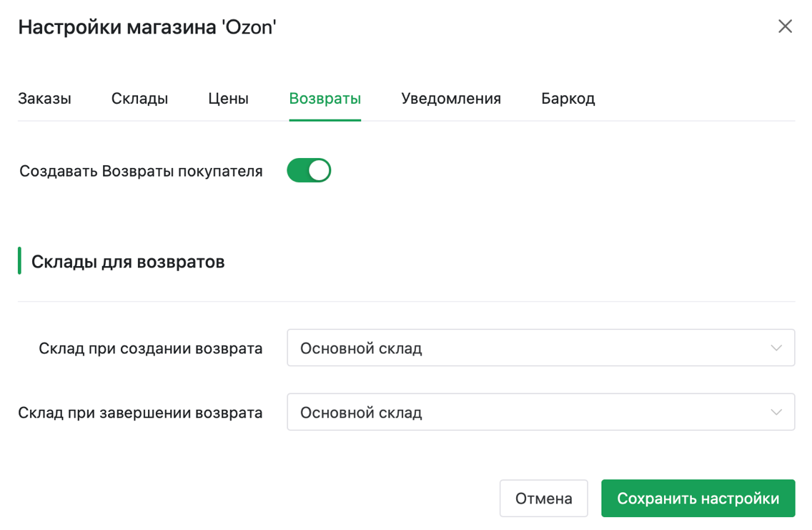Click the Настройки магазина 'Ozon' dialog title
Screen dimensions: 812x530
coord(147,27)
